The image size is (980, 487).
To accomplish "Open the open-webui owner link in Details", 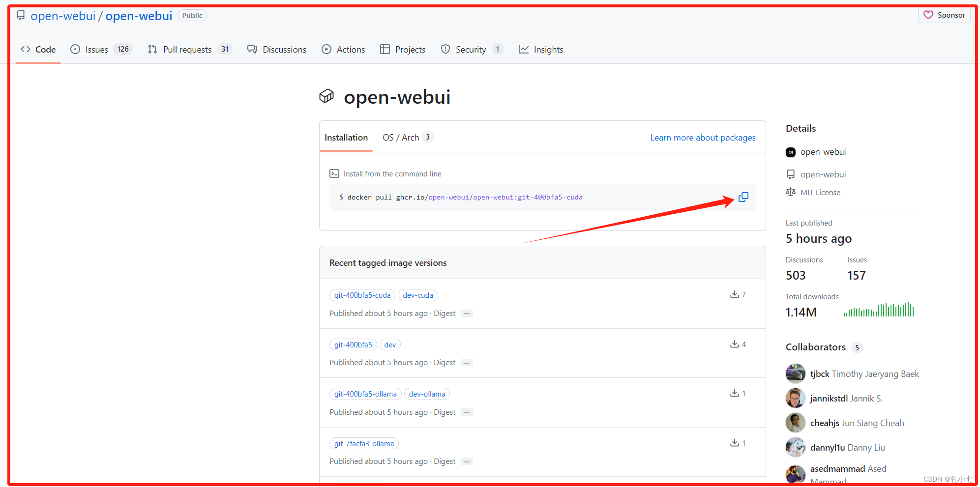I will [823, 152].
